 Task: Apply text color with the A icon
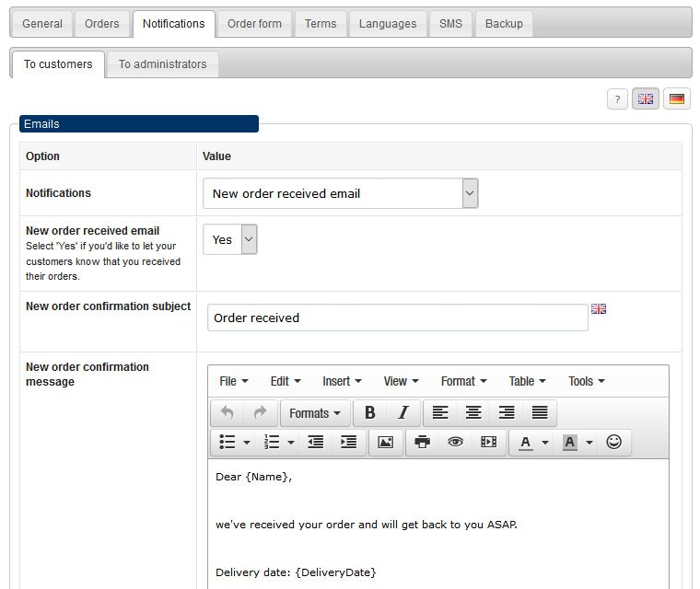pos(525,442)
